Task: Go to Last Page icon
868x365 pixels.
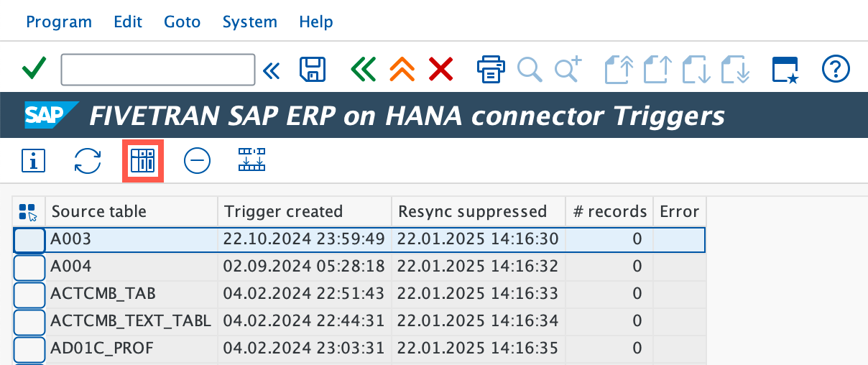Action: tap(736, 70)
